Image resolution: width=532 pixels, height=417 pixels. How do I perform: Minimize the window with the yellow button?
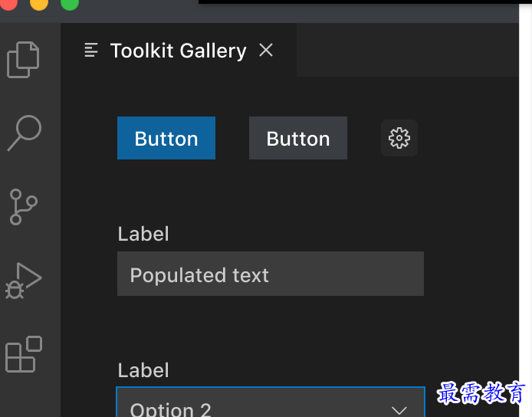(x=39, y=3)
